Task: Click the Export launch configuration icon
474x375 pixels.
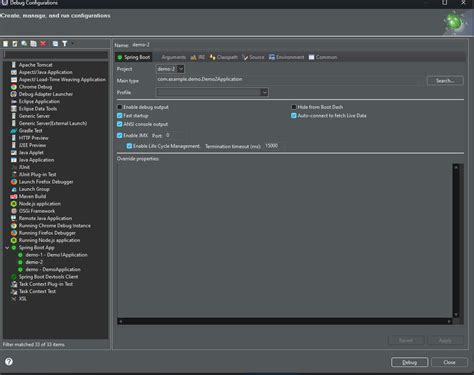Action: 24,44
